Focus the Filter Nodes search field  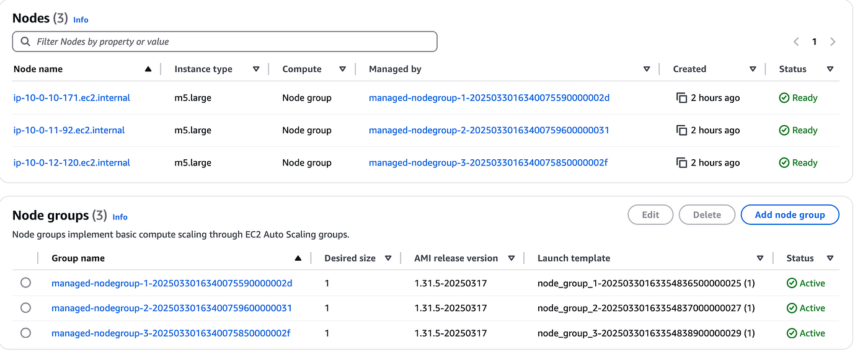coord(225,42)
